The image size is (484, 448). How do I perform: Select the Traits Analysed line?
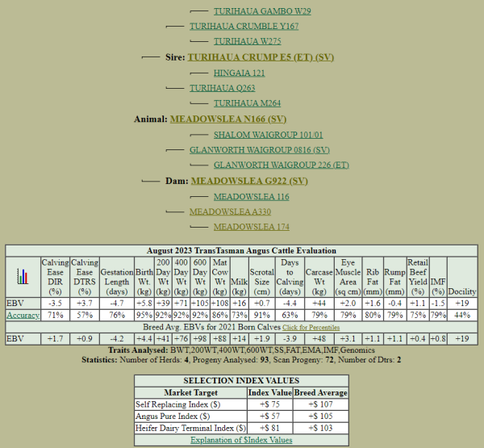[241, 350]
